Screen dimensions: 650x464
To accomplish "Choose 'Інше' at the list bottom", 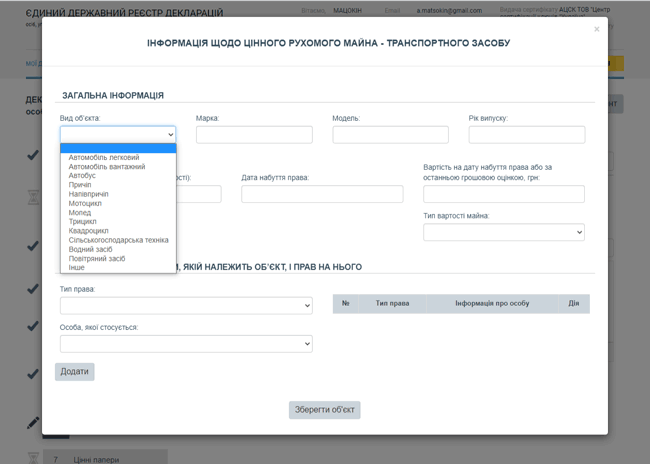I will pos(76,267).
